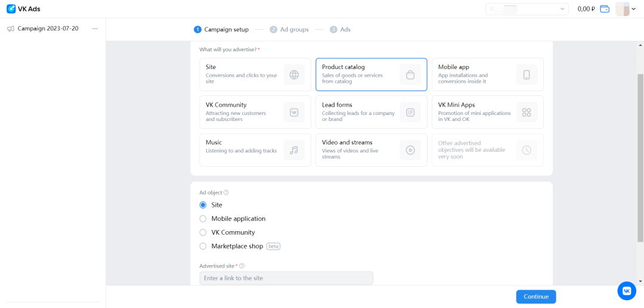Image resolution: width=644 pixels, height=308 pixels.
Task: Click the 0,00 ₽ balance text
Action: pos(586,9)
